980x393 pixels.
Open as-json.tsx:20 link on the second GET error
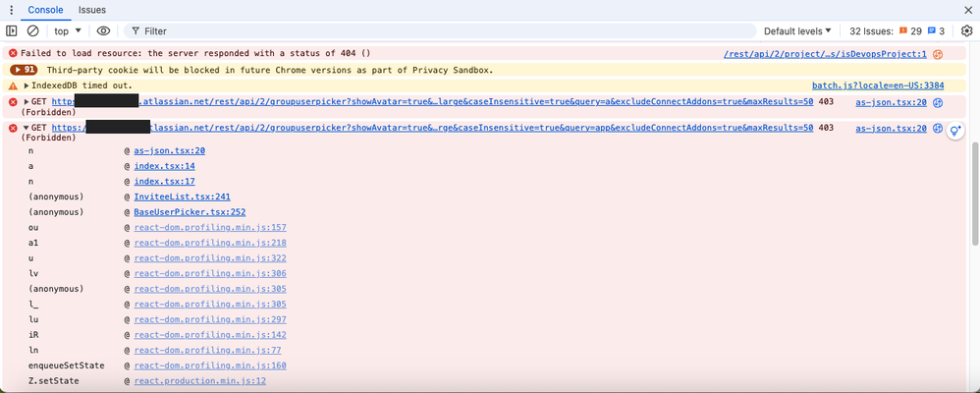coord(891,129)
